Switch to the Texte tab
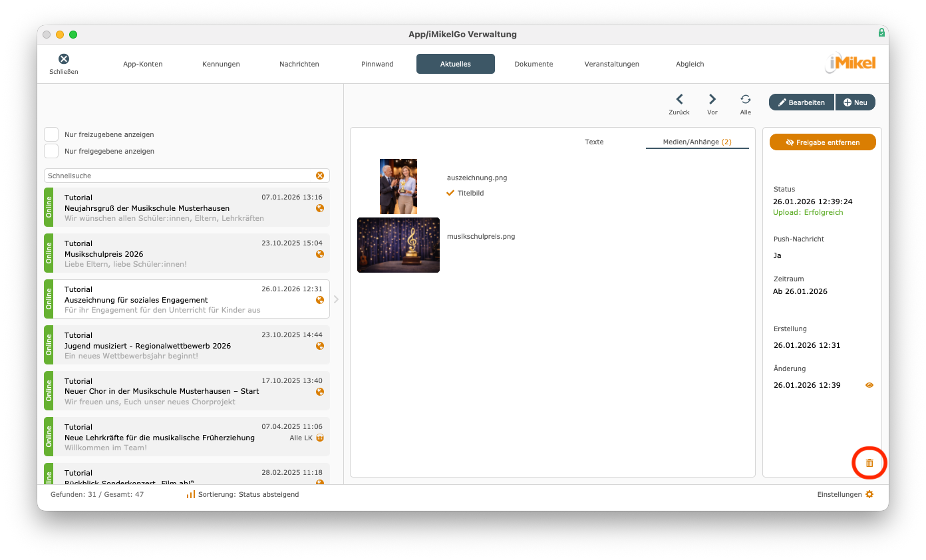926x560 pixels. [594, 142]
